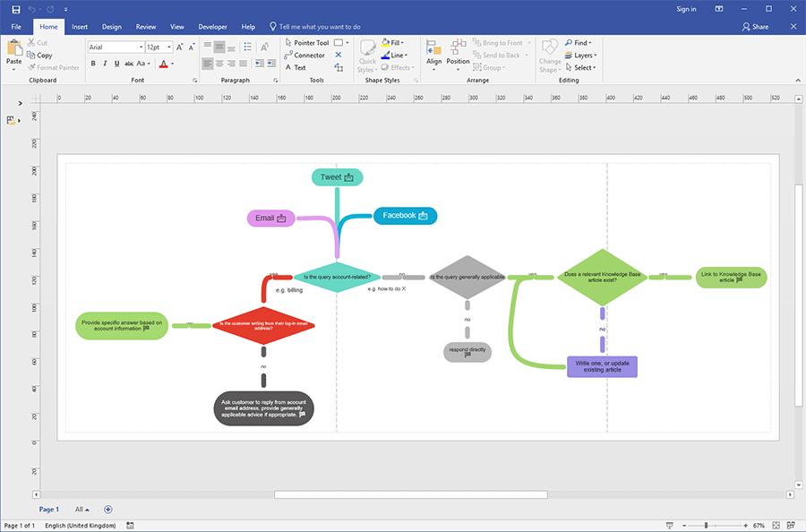The image size is (806, 532).
Task: Switch to the Insert ribbon tab
Action: tap(80, 27)
